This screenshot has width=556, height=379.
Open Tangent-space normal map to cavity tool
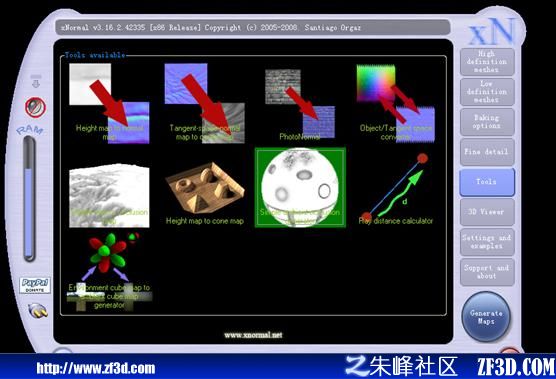205,103
